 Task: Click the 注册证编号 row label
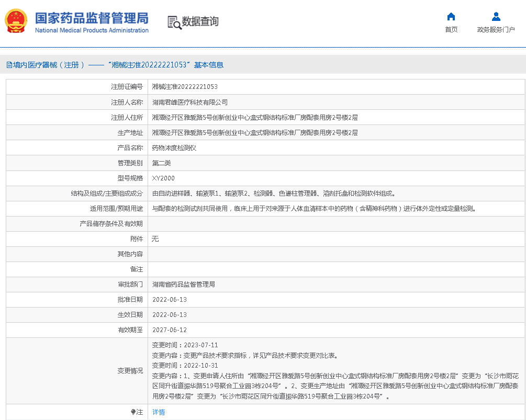[127, 87]
